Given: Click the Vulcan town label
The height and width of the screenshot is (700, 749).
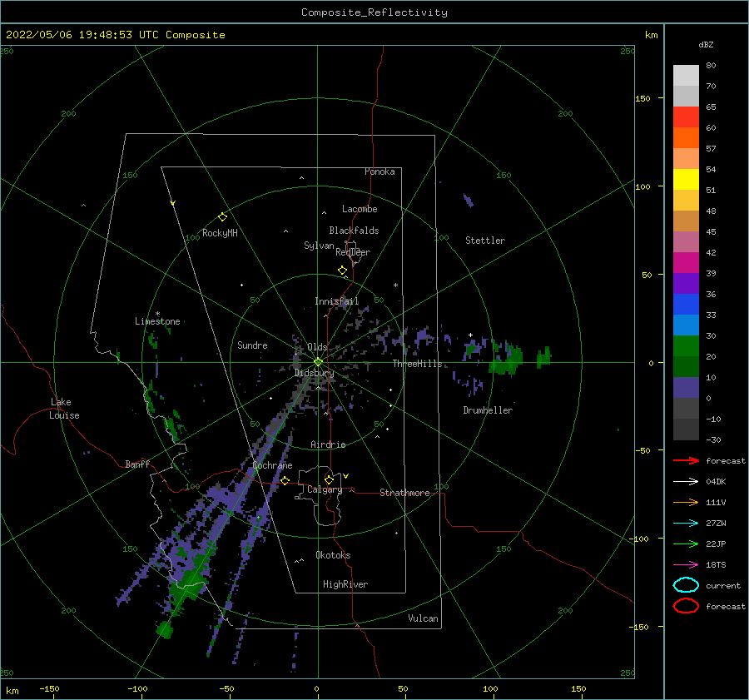Looking at the screenshot, I should tap(424, 618).
